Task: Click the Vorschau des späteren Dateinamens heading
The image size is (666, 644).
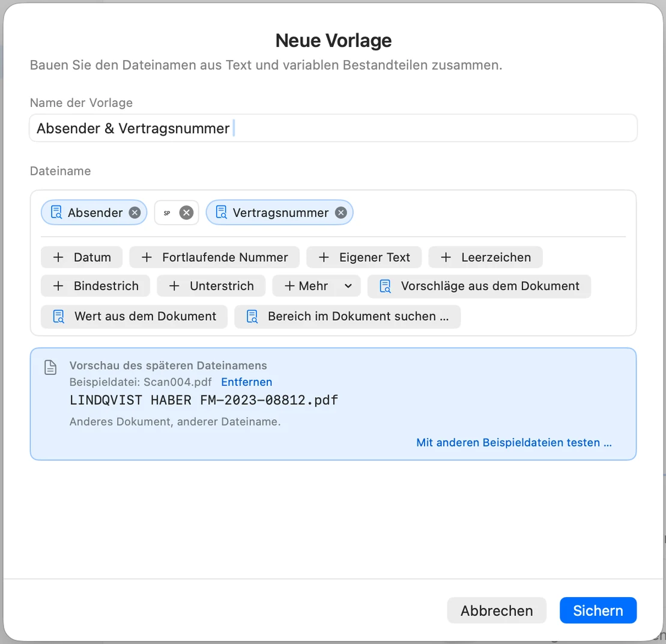Action: click(168, 365)
